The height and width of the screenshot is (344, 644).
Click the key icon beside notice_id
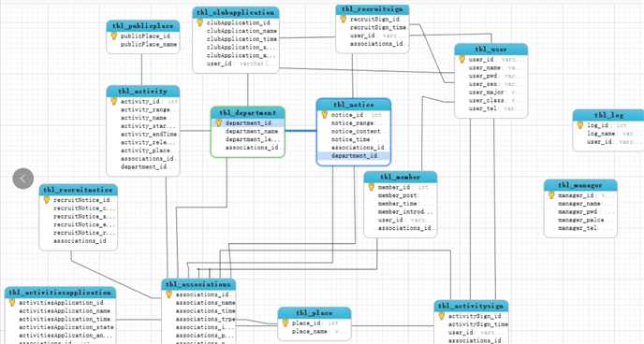pos(325,115)
